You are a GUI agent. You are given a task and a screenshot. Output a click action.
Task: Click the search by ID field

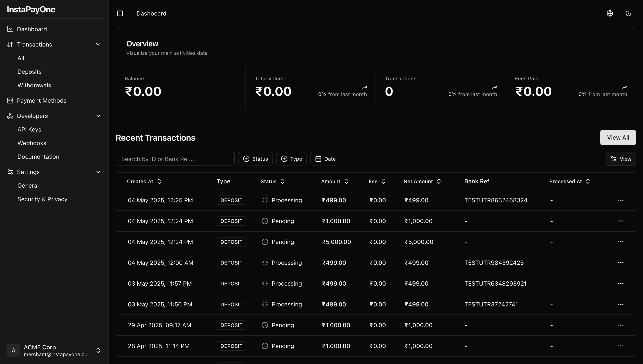[x=175, y=159]
